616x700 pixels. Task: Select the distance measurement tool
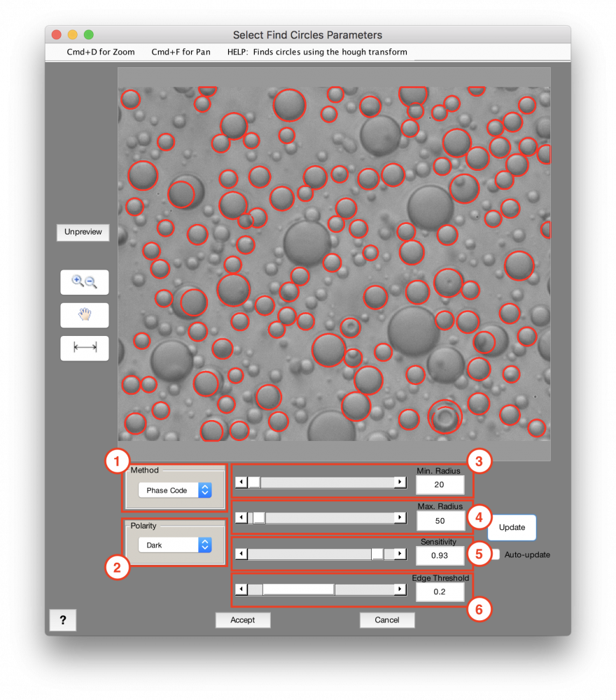coord(84,348)
